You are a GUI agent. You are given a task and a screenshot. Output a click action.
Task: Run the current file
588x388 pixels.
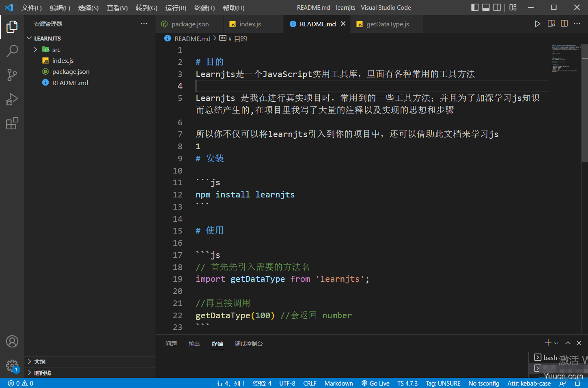[x=537, y=24]
